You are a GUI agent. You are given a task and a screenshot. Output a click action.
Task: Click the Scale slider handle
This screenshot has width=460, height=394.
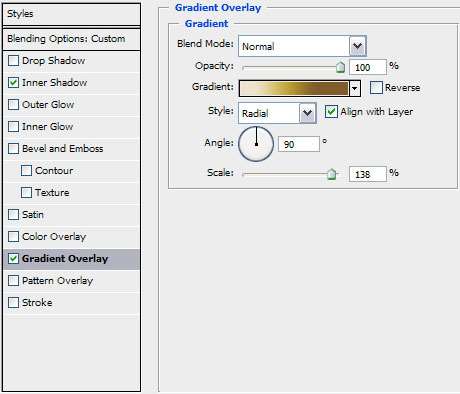coord(331,174)
